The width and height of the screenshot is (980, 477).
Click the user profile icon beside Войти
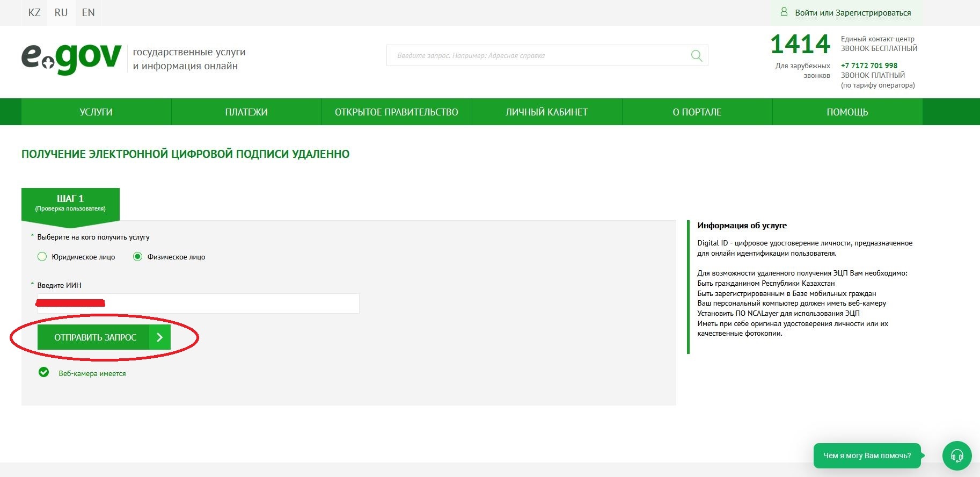(x=784, y=12)
